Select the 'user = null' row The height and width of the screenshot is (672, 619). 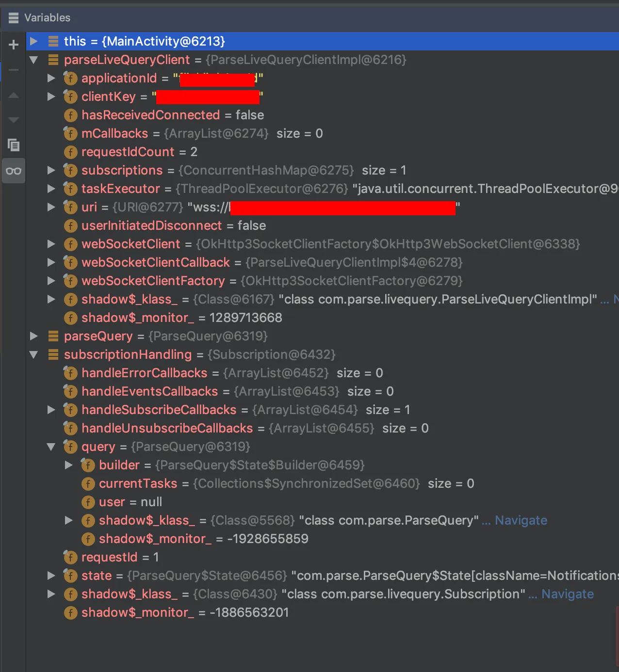coord(322,502)
